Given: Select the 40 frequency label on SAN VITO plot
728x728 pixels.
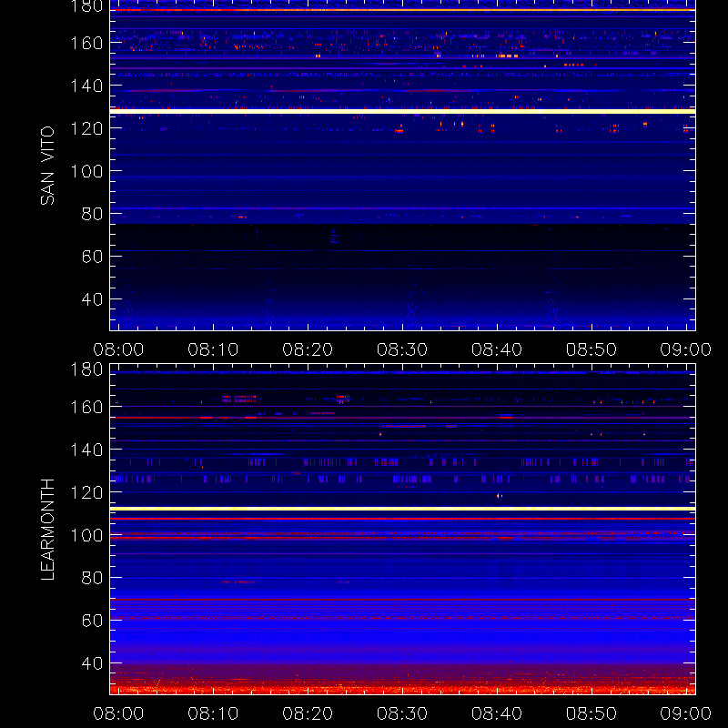Looking at the screenshot, I should tap(92, 299).
